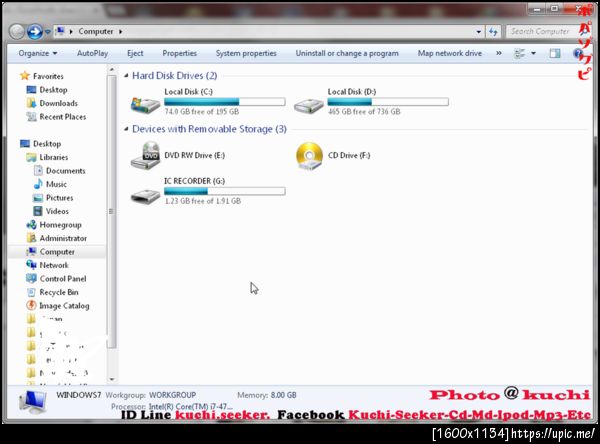600x444 pixels.
Task: Click Map network drive
Action: [450, 53]
